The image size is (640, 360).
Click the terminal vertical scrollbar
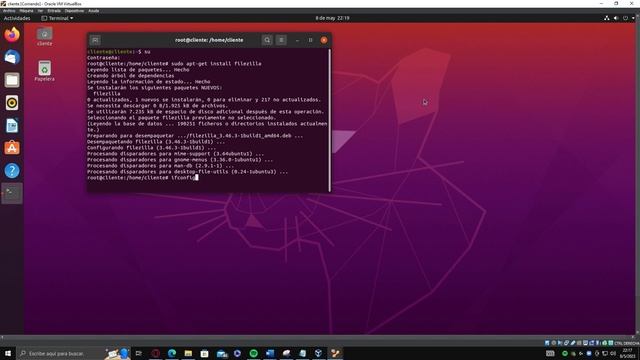click(329, 120)
